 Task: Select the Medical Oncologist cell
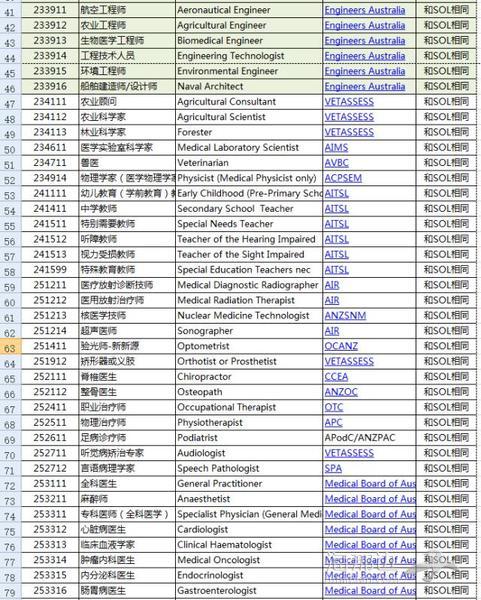249,560
